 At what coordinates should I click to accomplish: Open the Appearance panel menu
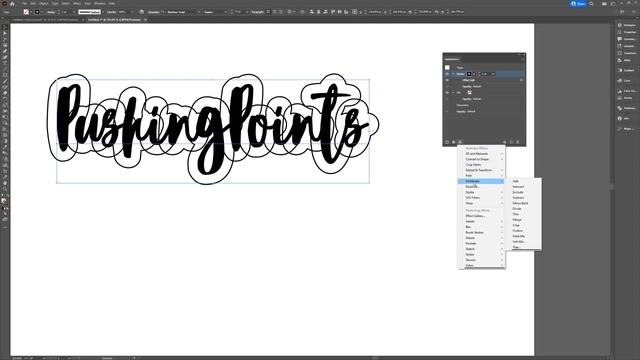pyautogui.click(x=522, y=59)
